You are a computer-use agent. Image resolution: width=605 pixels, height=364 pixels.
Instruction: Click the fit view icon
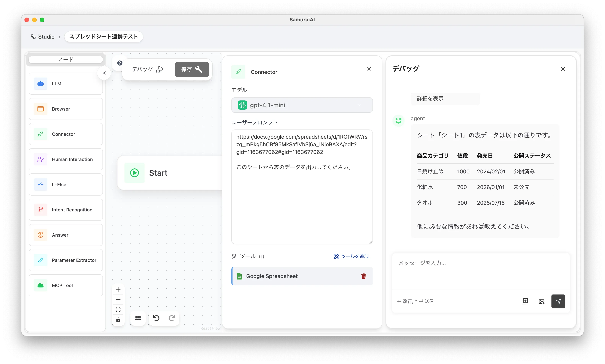(x=118, y=310)
